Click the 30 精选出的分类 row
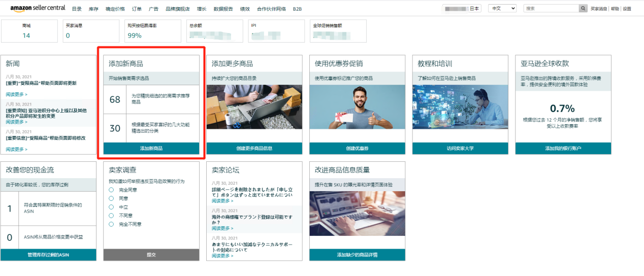 click(x=151, y=128)
